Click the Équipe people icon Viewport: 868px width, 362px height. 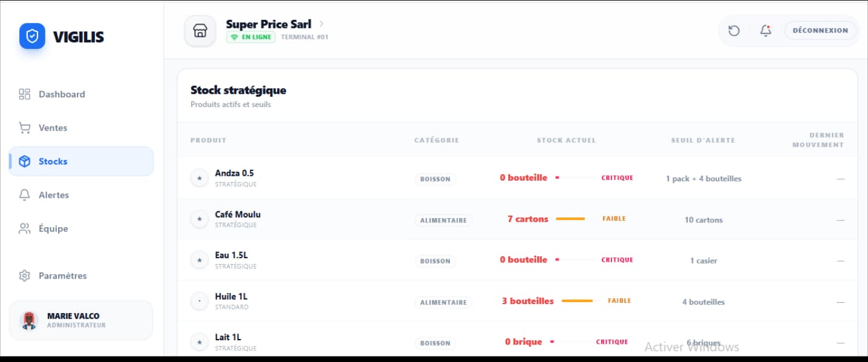24,229
